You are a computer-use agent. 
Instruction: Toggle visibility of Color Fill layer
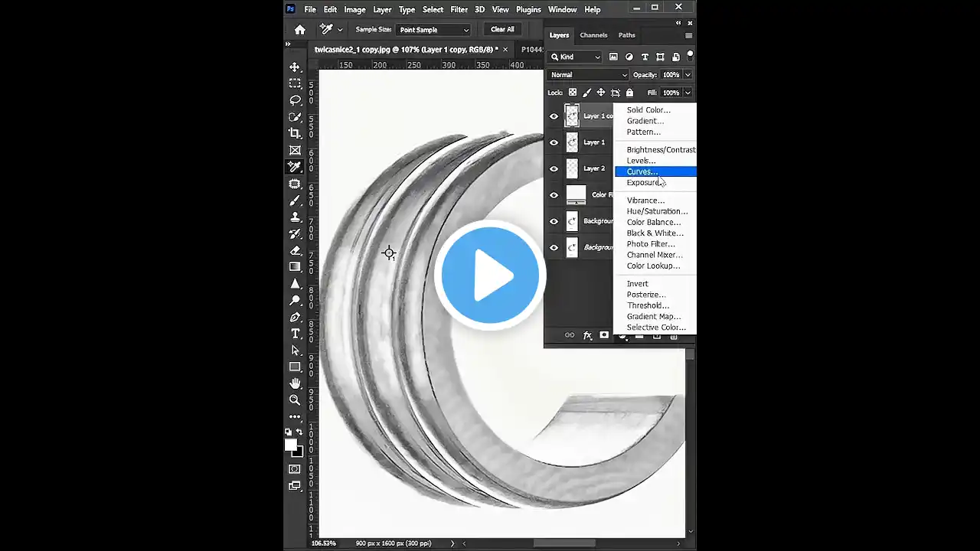[x=554, y=195]
